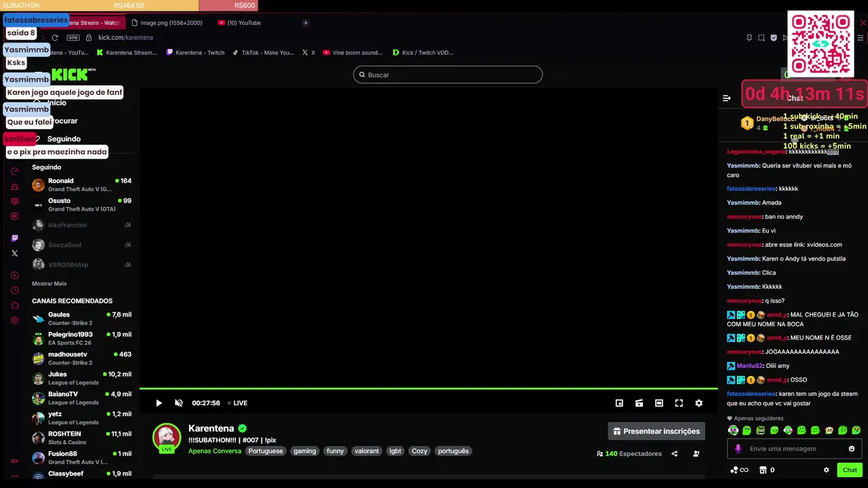
Task: Open the Kick logo home link
Action: pos(73,75)
